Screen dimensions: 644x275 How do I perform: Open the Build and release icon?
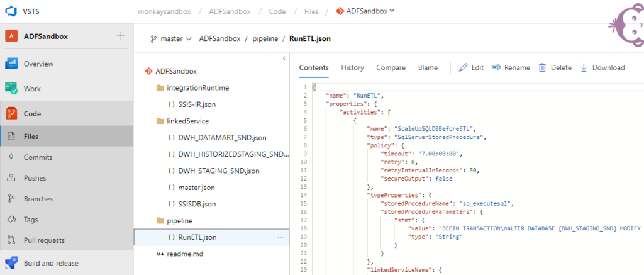(11, 263)
